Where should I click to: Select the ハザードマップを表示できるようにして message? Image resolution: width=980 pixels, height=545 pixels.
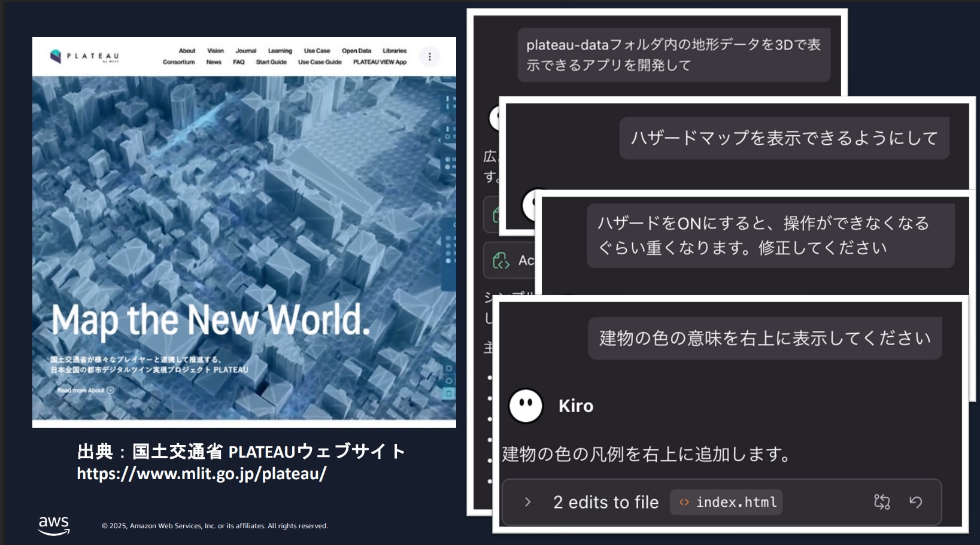[x=784, y=138]
